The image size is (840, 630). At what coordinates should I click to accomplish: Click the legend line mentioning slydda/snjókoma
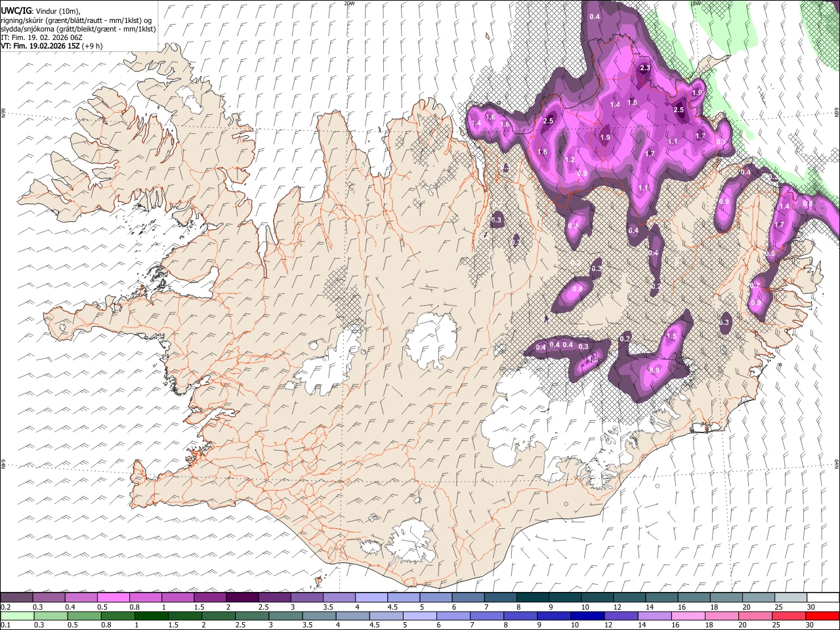point(78,29)
